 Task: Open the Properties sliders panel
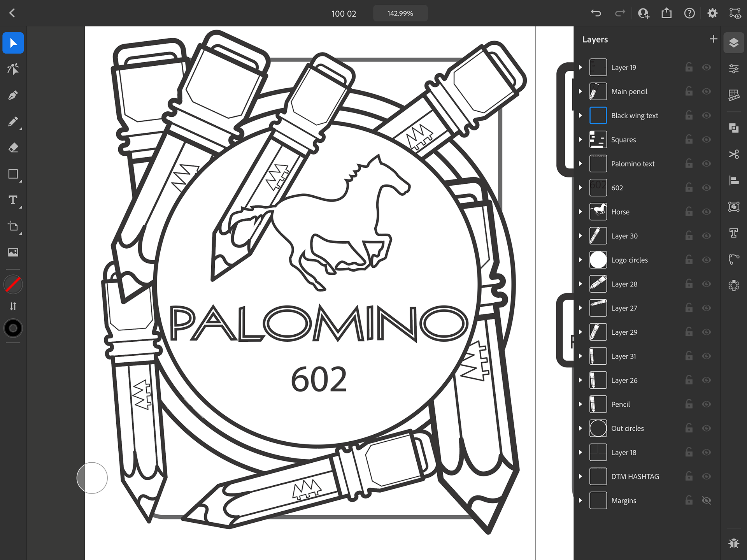click(734, 69)
